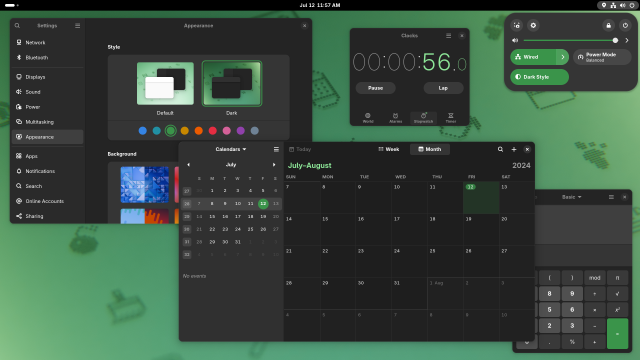Click the green equals key in Calculator
640x360 pixels.
click(618, 333)
